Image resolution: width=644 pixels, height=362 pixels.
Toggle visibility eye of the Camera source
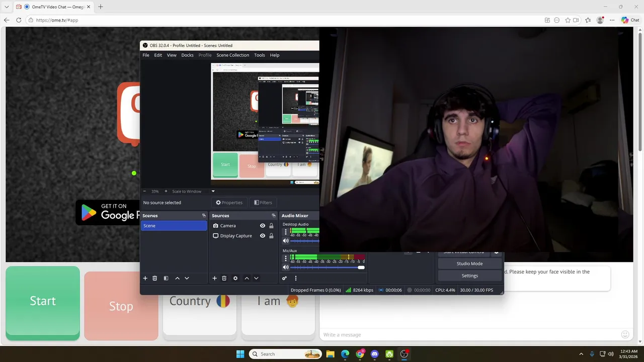(262, 226)
